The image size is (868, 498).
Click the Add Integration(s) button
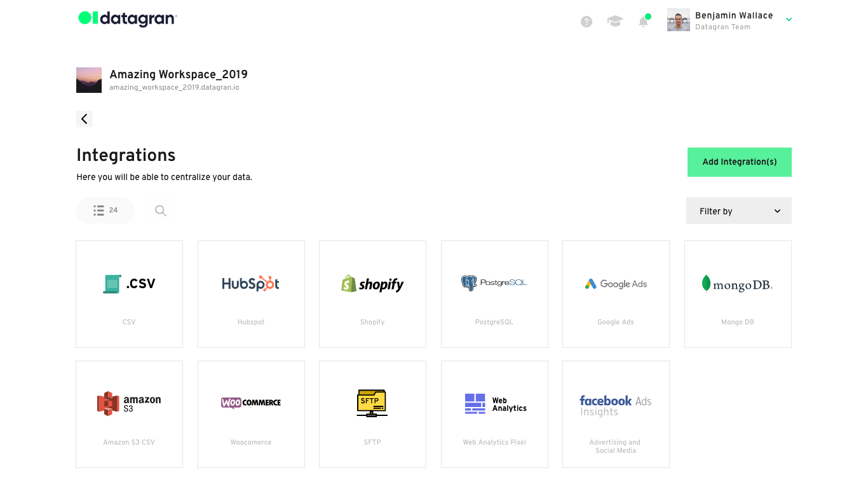[740, 162]
